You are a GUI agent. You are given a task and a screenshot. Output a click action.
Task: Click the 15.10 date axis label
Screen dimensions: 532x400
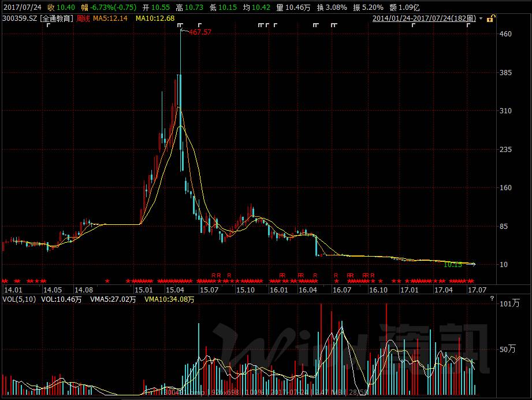coord(245,290)
